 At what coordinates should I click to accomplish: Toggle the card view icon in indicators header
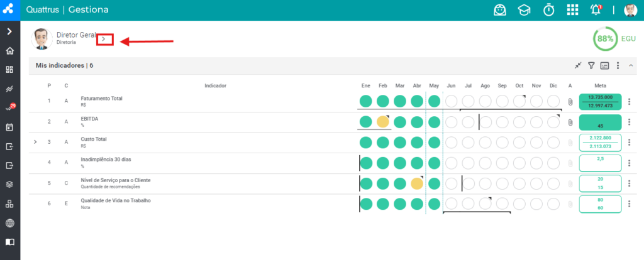pos(604,65)
